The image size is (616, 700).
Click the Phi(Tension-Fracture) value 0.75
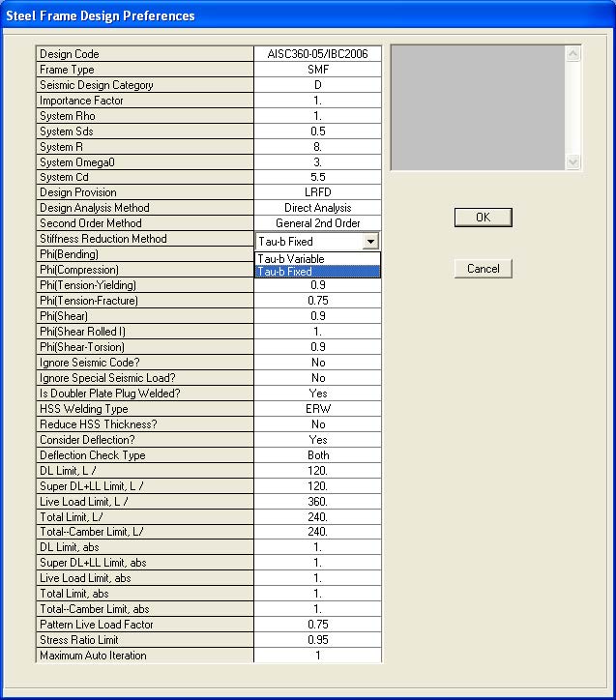(x=317, y=301)
